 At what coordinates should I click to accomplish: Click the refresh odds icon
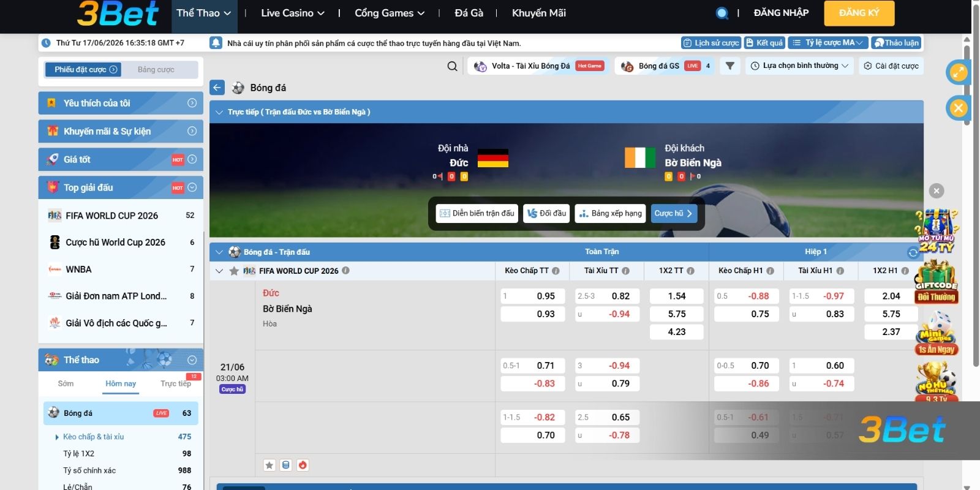point(913,252)
